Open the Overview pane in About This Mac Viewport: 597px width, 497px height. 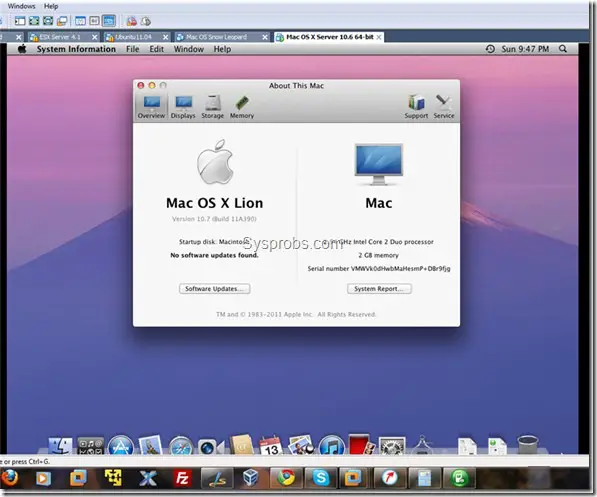point(151,107)
